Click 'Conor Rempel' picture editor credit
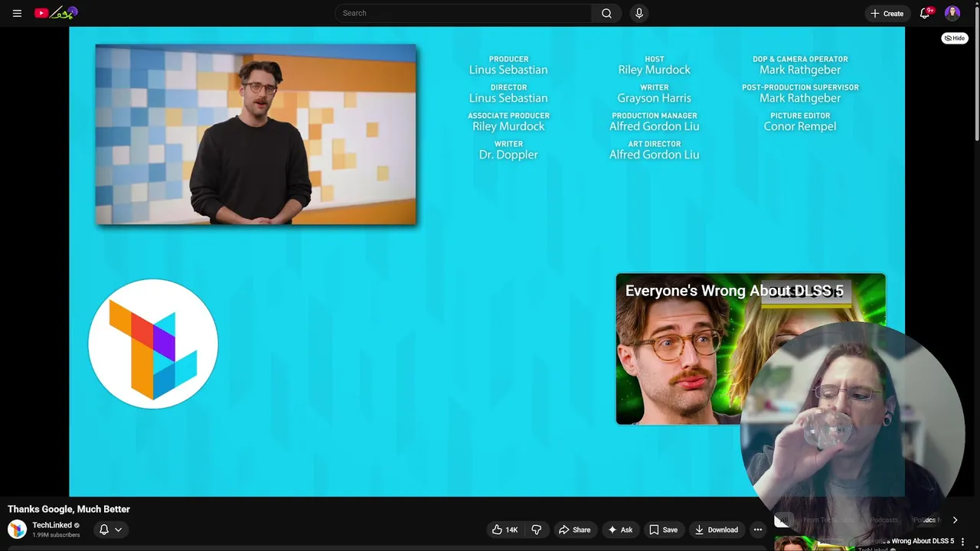Viewport: 980px width, 551px height. (799, 126)
